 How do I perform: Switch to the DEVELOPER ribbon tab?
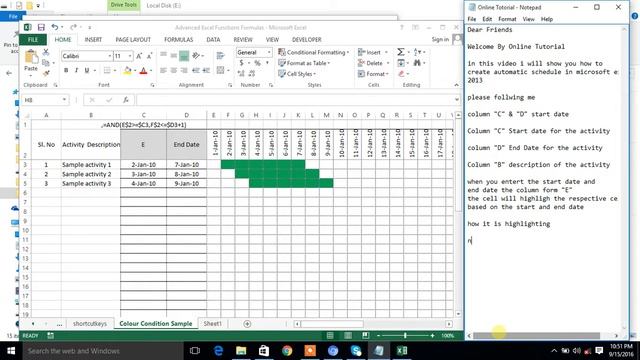(307, 40)
